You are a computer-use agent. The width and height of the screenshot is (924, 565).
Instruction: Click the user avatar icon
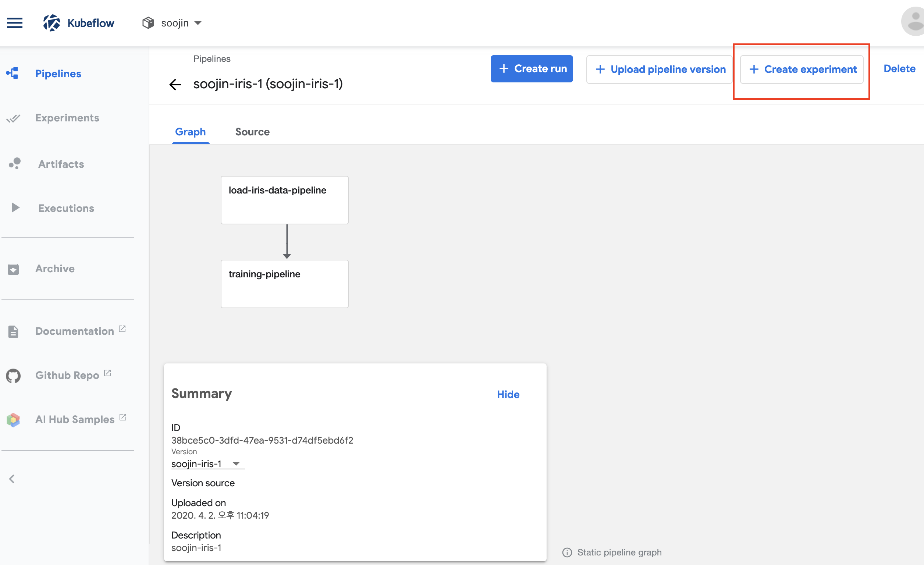(x=914, y=22)
